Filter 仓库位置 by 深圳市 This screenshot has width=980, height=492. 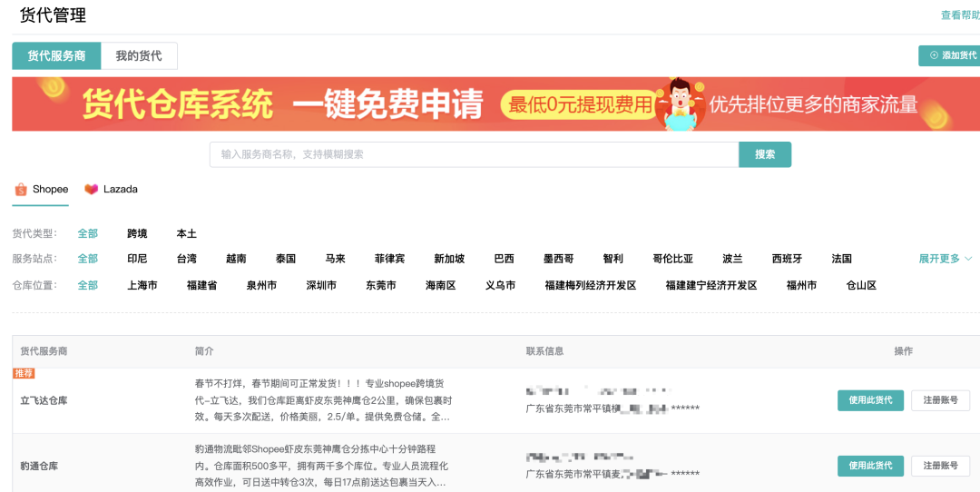tap(321, 286)
